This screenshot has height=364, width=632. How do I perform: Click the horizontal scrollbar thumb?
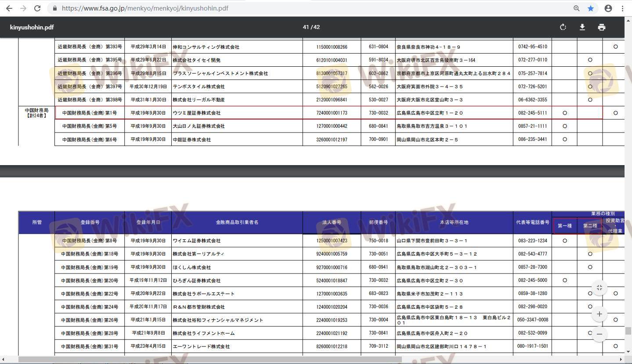click(210, 360)
